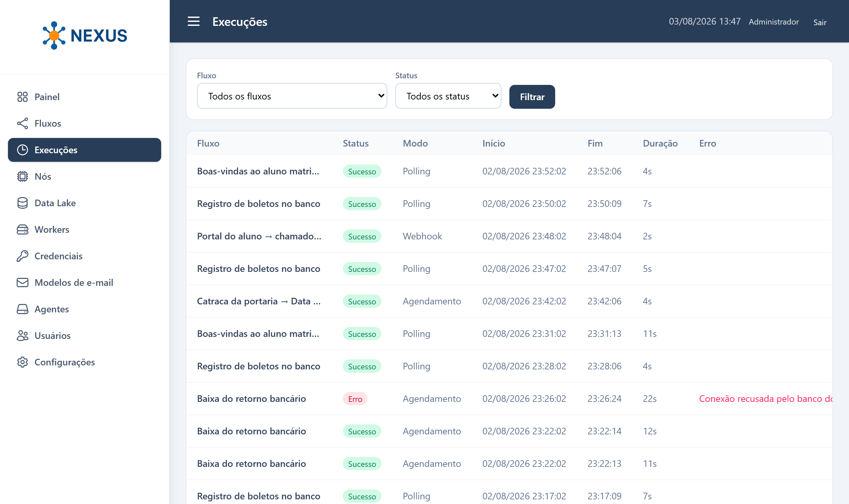
Task: Click Sucesso badge in 23:50:02 row
Action: point(362,204)
